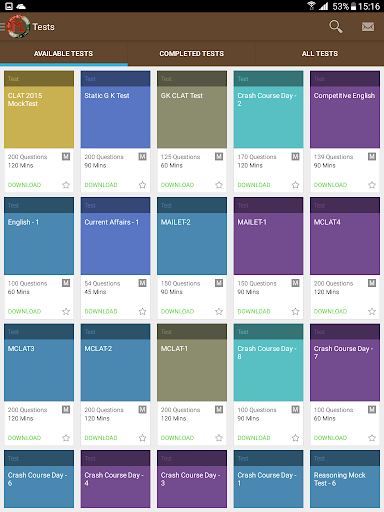Download English - 1 test
Image resolution: width=384 pixels, height=512 pixels.
[x=24, y=311]
